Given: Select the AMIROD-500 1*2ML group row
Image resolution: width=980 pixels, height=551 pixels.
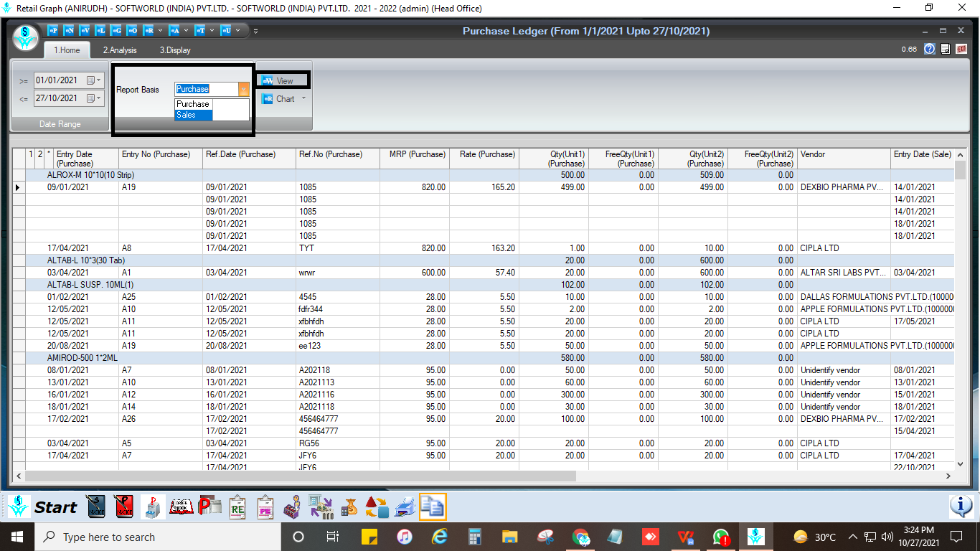Looking at the screenshot, I should click(x=484, y=358).
